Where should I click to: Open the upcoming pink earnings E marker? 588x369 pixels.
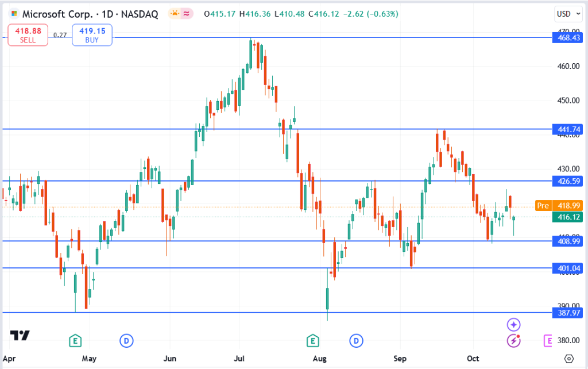548,341
